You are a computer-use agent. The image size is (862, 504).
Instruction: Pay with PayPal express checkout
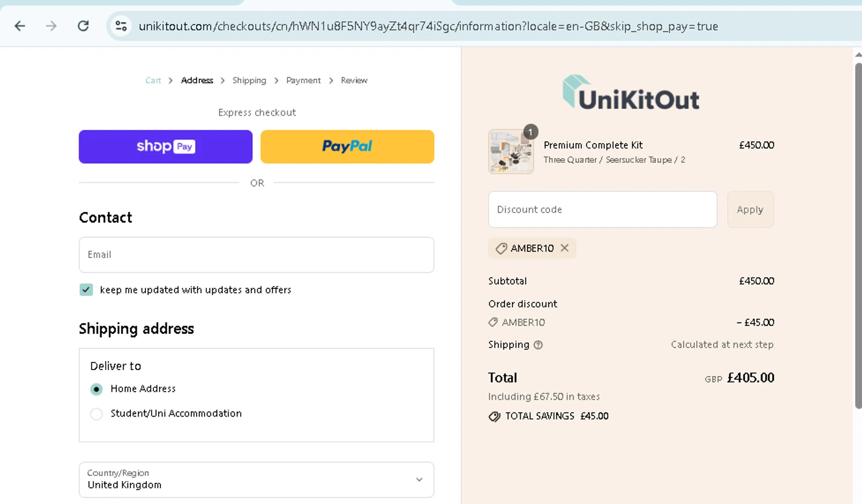347,147
